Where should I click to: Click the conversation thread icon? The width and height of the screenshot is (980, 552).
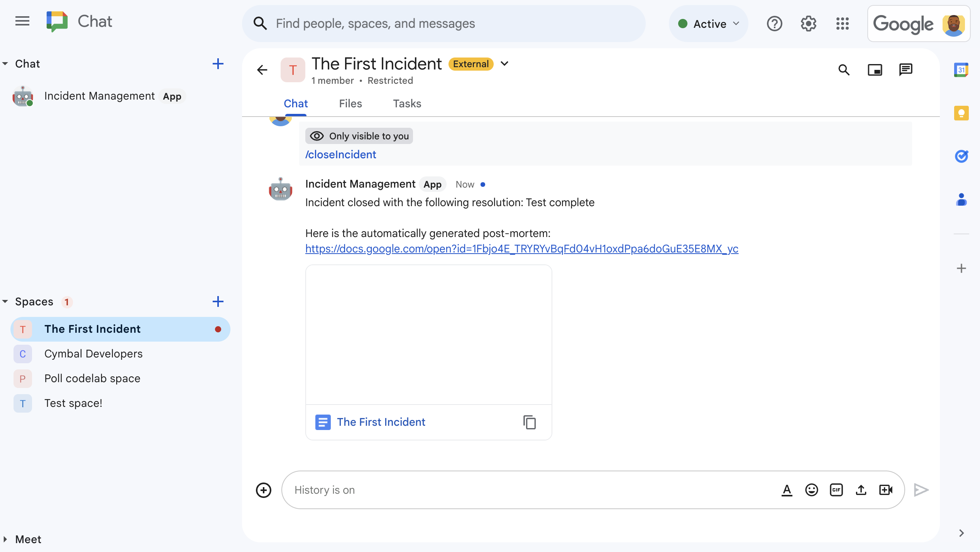906,70
